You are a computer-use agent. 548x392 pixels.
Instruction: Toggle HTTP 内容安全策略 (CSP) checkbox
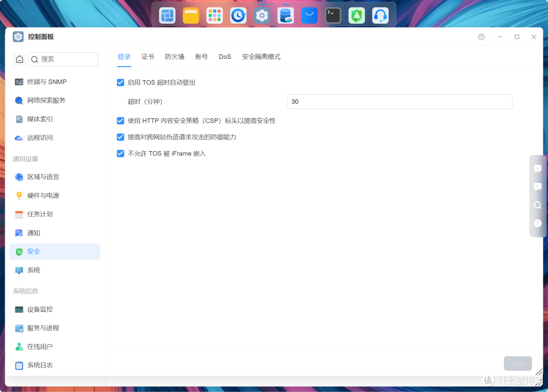[121, 121]
